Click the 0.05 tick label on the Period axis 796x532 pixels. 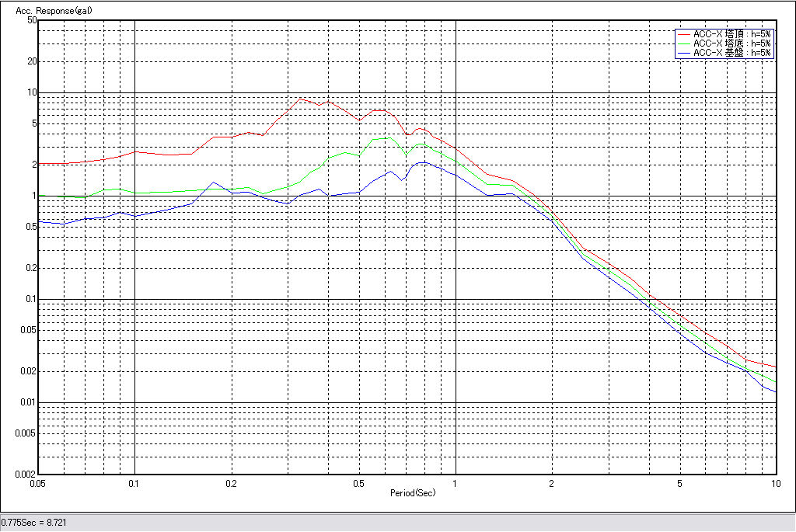tap(39, 483)
